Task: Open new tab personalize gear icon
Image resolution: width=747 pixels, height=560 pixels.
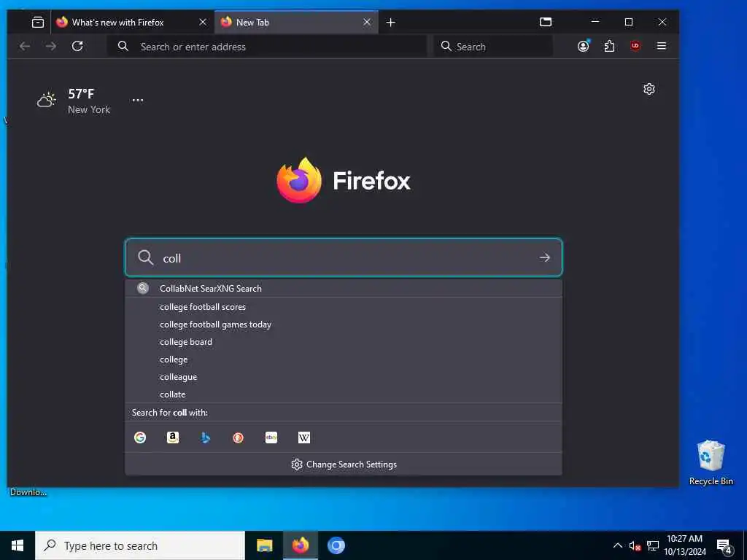Action: click(x=649, y=89)
